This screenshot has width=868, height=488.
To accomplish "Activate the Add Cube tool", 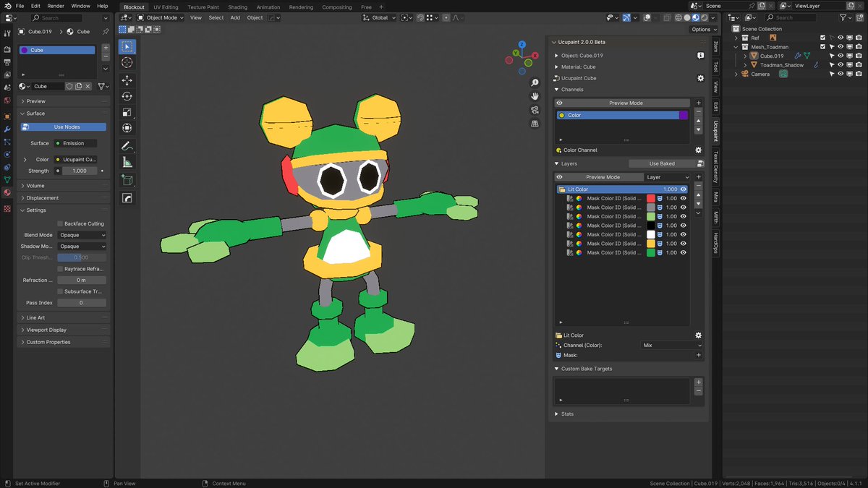I will pos(127,180).
